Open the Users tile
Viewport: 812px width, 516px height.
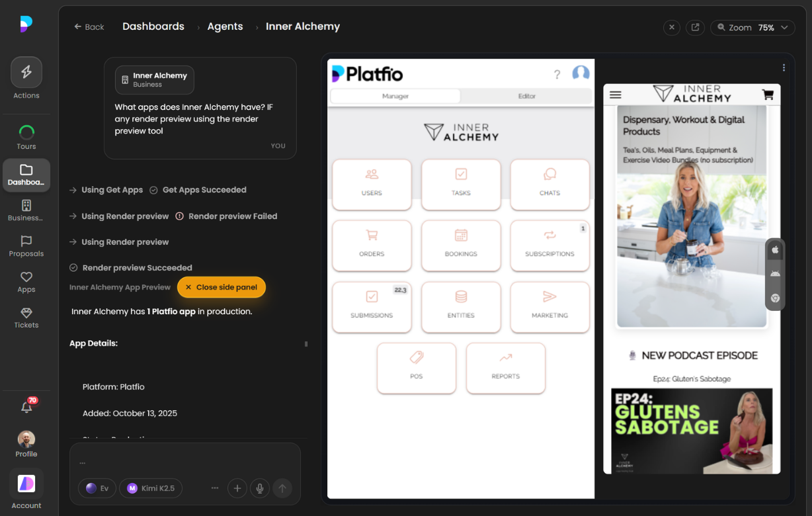coord(372,185)
